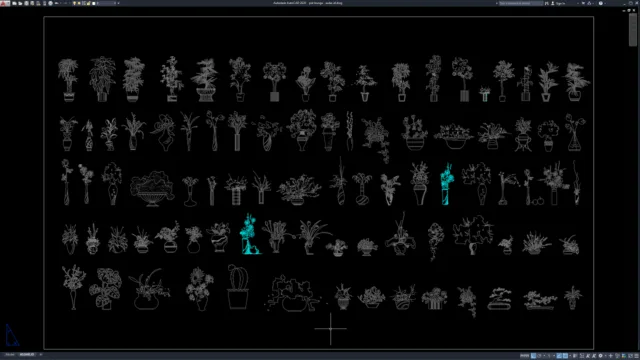The image size is (640, 360).
Task: Expand the workspace gear dropdown arrow in status bar
Action: pos(605,356)
